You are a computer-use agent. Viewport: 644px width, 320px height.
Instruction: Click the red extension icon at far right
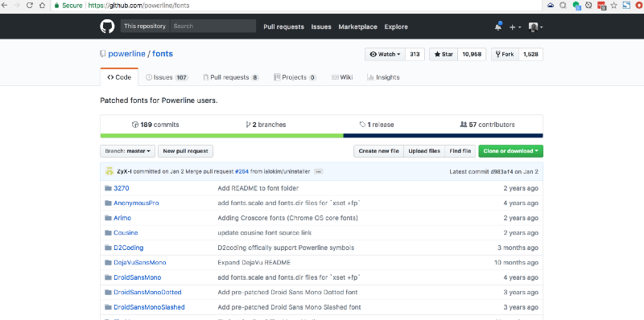[638, 6]
